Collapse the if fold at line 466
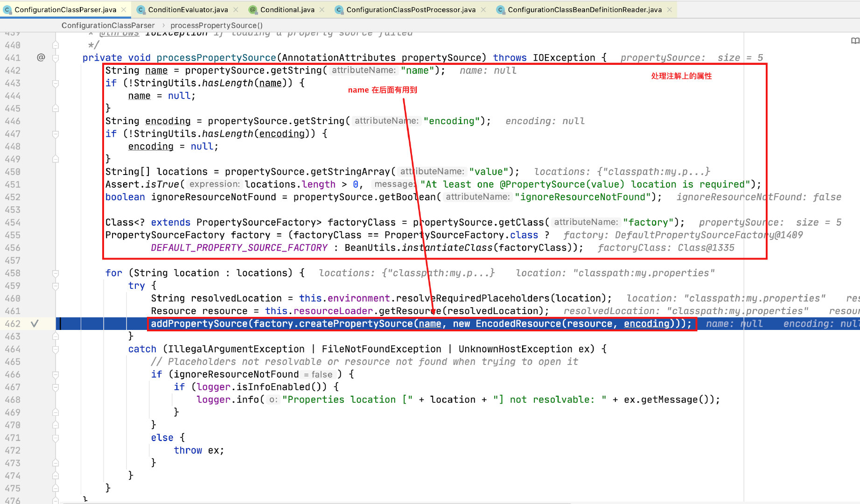Image resolution: width=860 pixels, height=504 pixels. [x=56, y=374]
